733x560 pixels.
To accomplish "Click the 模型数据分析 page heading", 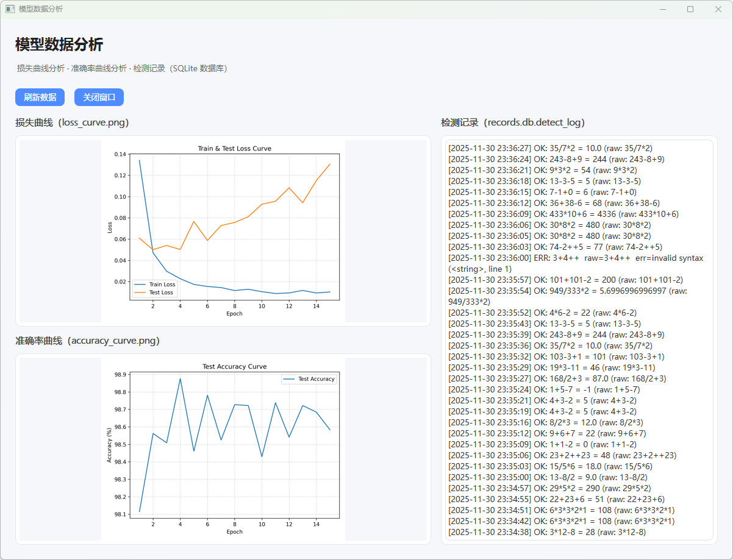I will 59,44.
